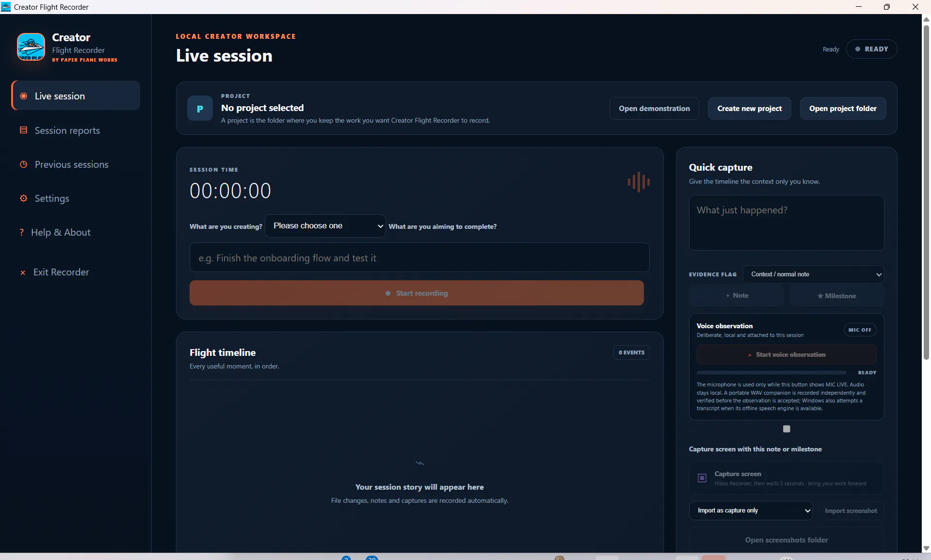Go to Session reports

76,130
